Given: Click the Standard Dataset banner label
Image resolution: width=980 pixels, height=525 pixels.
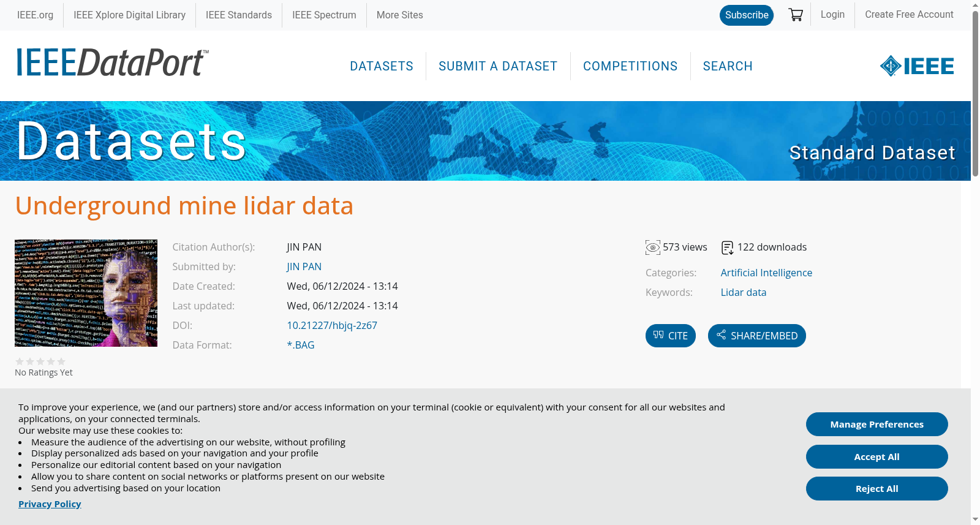Looking at the screenshot, I should (x=872, y=153).
